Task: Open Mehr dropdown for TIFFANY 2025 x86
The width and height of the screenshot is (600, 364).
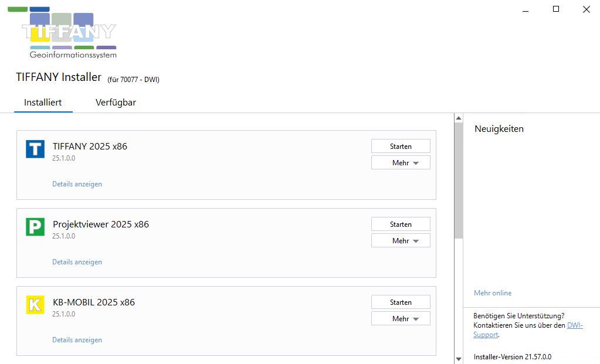Action: point(401,163)
